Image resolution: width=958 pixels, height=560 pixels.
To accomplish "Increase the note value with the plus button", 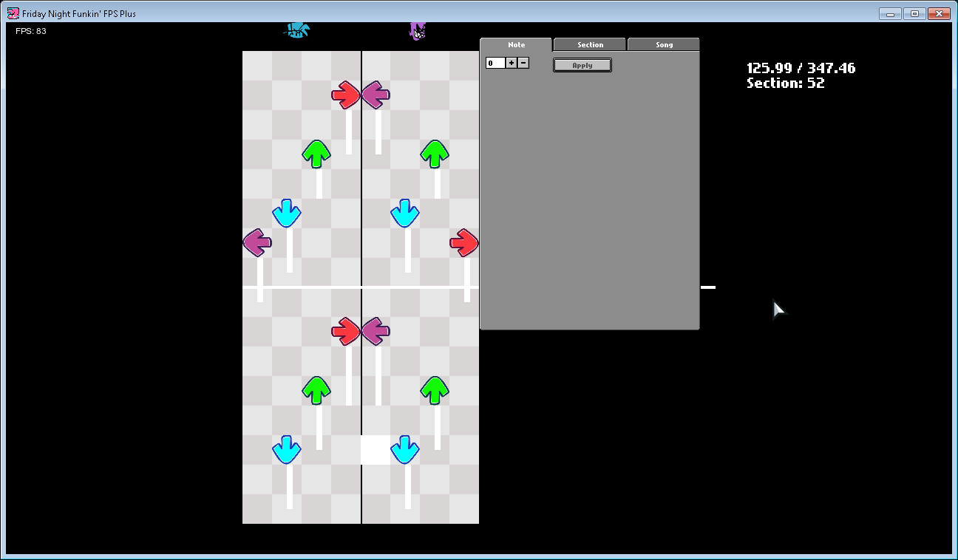I will click(x=512, y=64).
